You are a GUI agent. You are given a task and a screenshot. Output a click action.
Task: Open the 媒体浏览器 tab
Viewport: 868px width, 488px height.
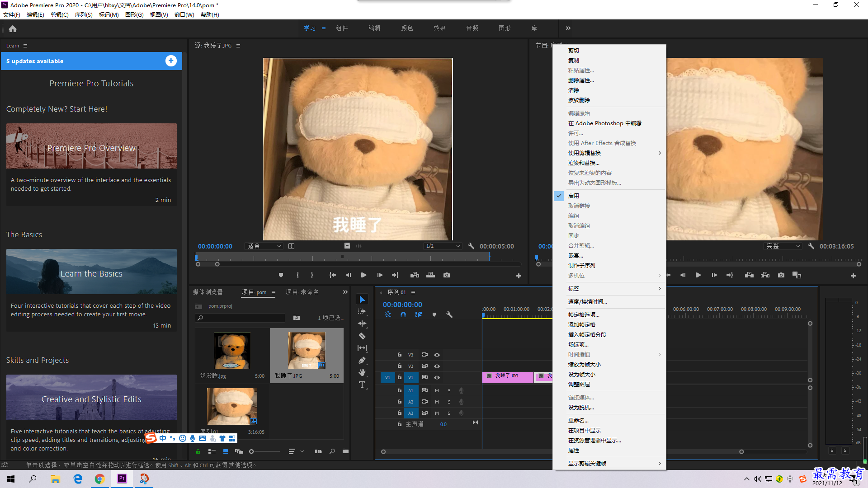click(208, 292)
